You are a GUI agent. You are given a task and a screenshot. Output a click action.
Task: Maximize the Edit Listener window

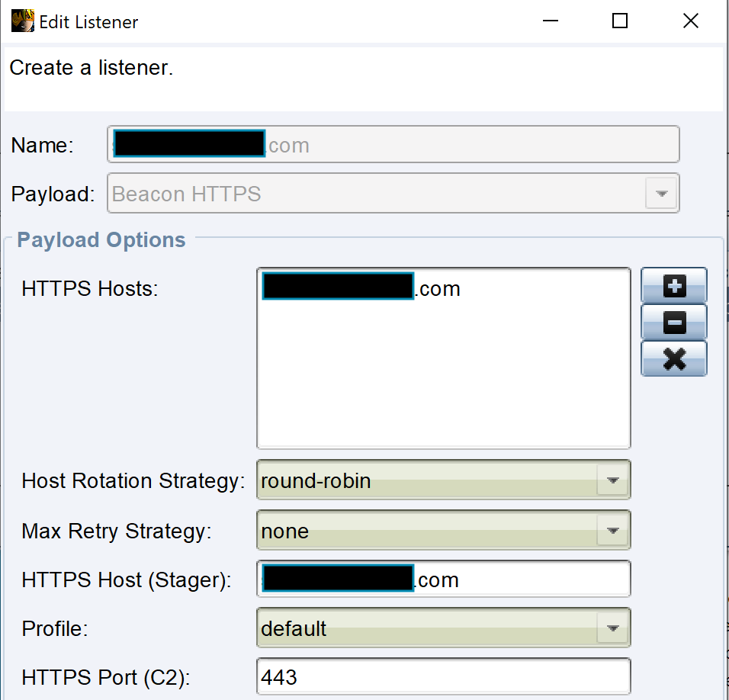pos(619,21)
